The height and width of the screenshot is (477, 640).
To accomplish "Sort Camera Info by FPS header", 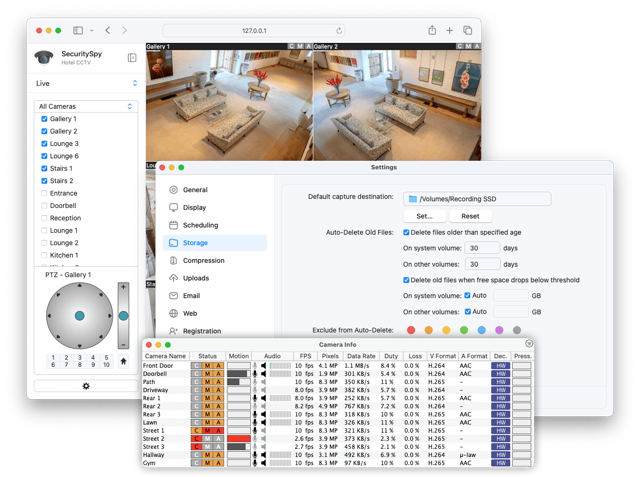I will [x=305, y=356].
